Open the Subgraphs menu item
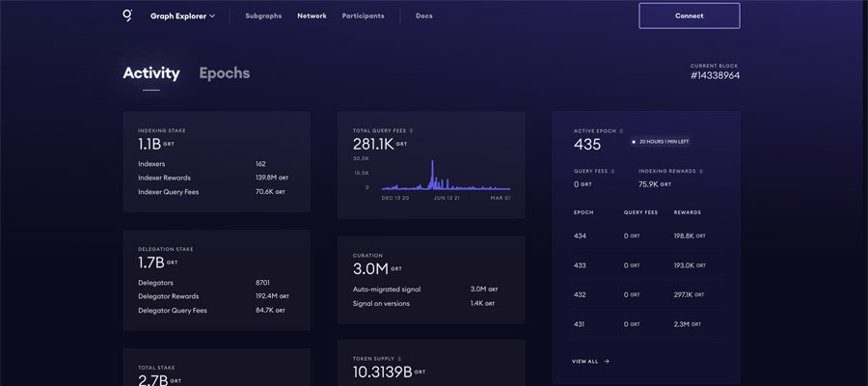Image resolution: width=868 pixels, height=386 pixels. tap(263, 16)
